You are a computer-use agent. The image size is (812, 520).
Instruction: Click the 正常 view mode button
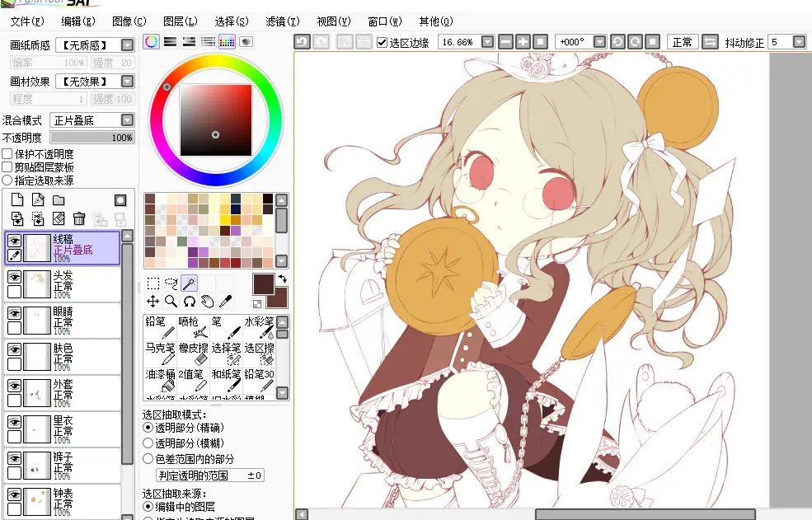(683, 42)
